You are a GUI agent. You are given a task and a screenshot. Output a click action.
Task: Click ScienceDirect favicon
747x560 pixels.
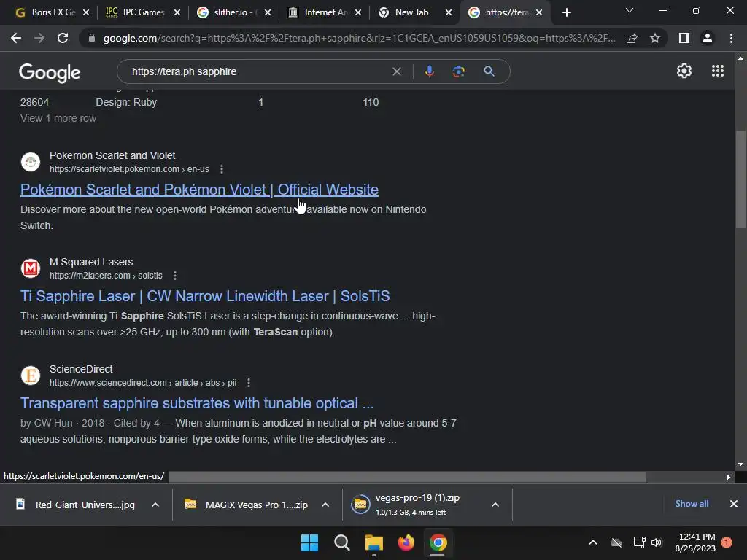click(x=31, y=376)
